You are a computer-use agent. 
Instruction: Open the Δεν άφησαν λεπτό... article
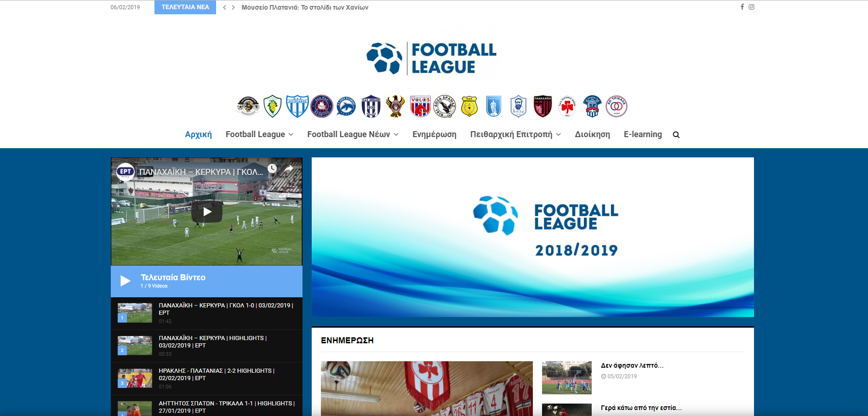[x=632, y=365]
